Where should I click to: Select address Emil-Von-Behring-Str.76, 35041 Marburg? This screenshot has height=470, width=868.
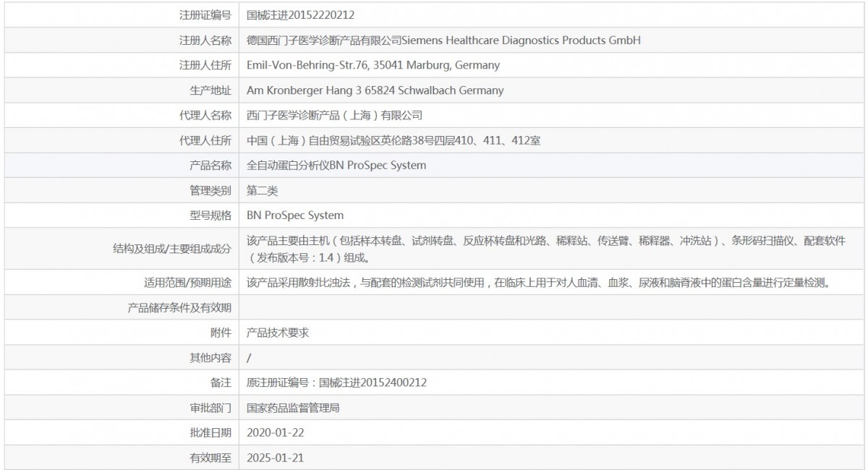[373, 65]
